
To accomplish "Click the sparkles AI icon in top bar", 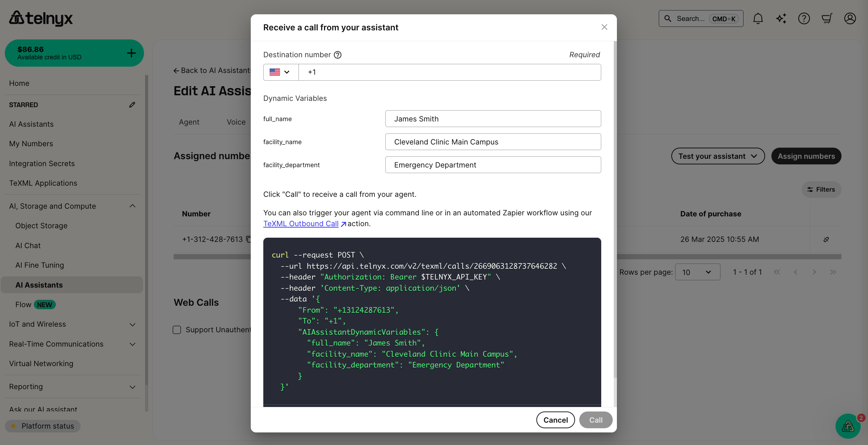I will tap(781, 18).
